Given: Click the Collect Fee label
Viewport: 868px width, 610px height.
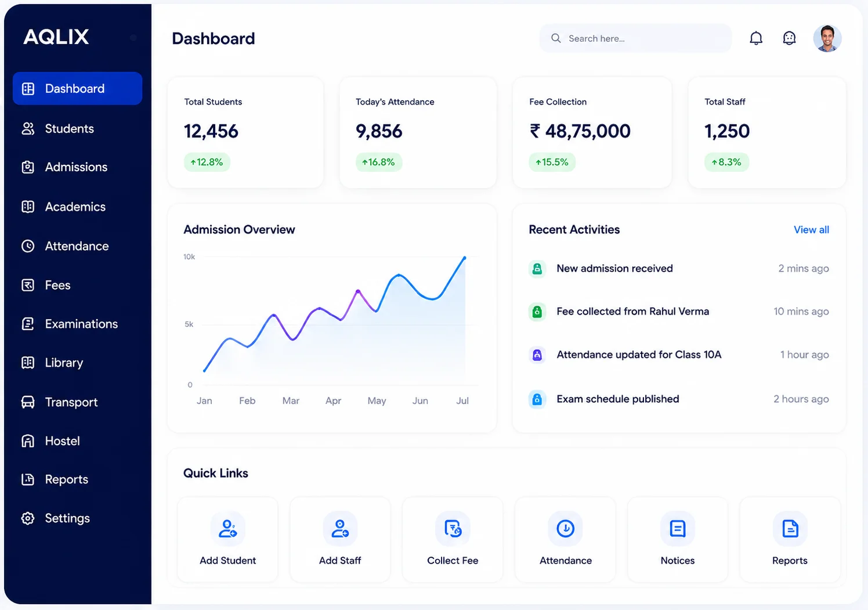Looking at the screenshot, I should pyautogui.click(x=453, y=561).
